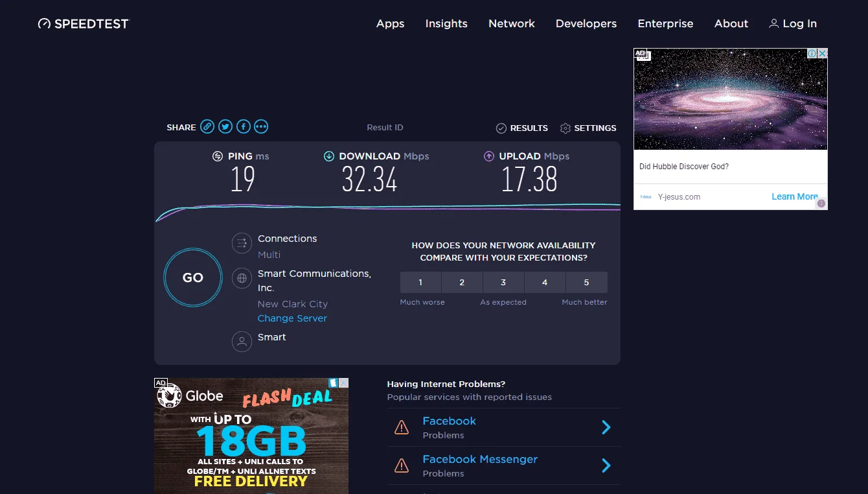Click the New Clark City location text
This screenshot has height=494, width=868.
tap(293, 304)
